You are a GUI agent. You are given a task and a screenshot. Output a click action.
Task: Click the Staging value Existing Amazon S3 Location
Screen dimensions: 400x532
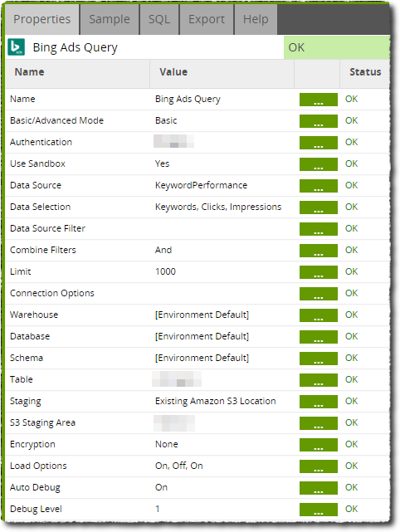[216, 401]
